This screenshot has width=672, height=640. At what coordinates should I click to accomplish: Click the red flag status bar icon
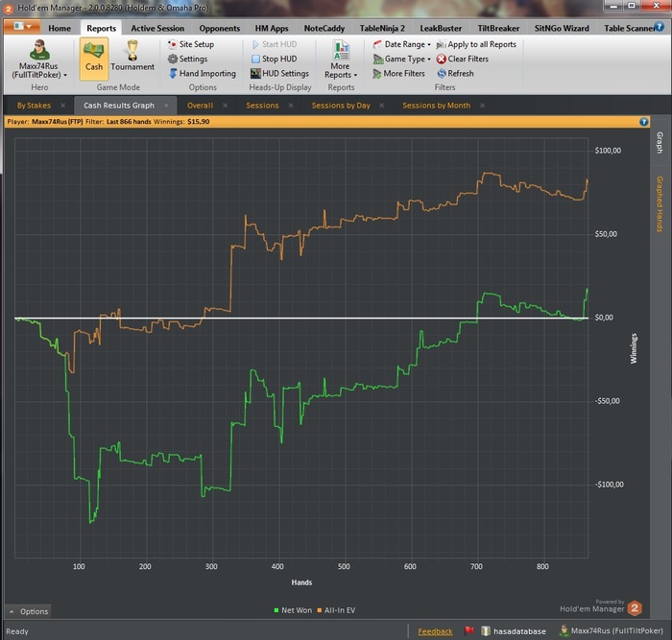point(468,631)
